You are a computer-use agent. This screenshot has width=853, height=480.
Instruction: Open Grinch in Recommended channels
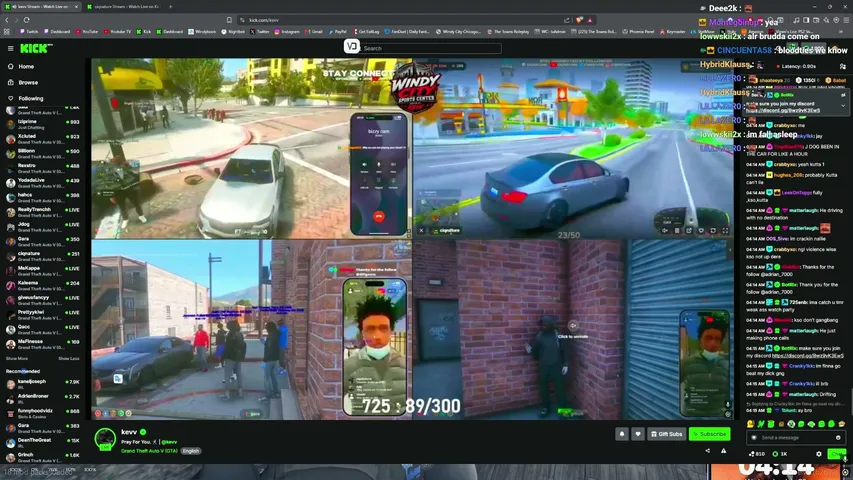click(x=42, y=457)
